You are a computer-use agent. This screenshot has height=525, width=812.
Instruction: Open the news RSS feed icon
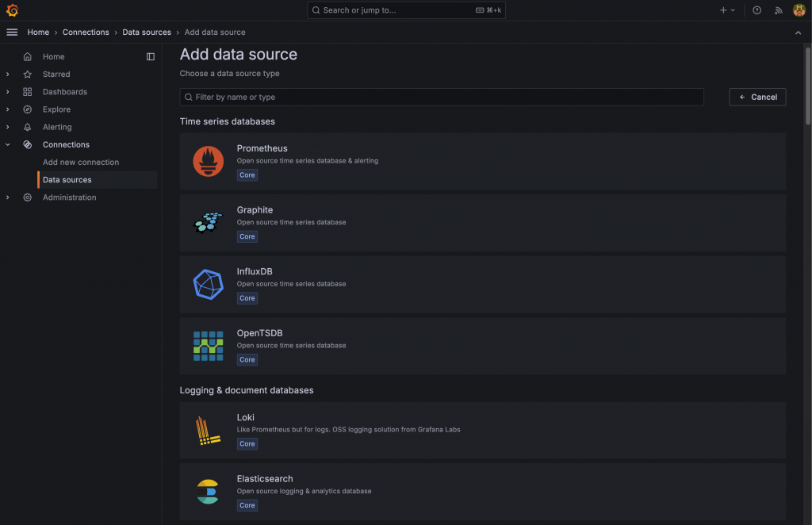pyautogui.click(x=778, y=10)
